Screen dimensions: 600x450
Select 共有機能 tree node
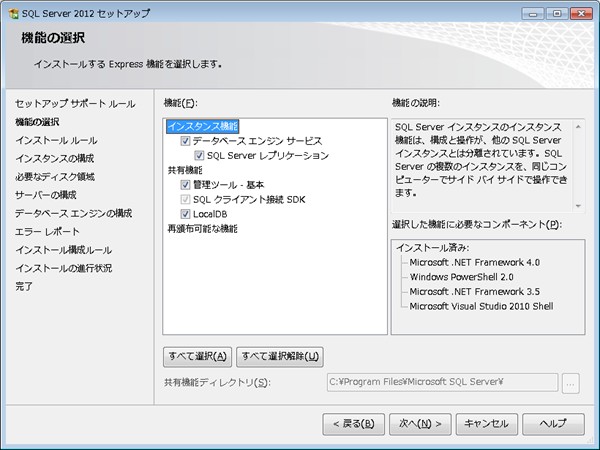point(185,170)
